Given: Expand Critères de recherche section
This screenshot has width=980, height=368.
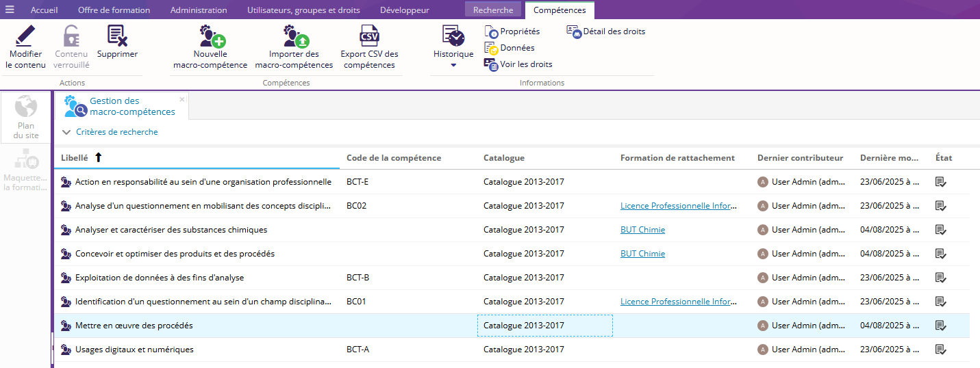Looking at the screenshot, I should coord(110,132).
